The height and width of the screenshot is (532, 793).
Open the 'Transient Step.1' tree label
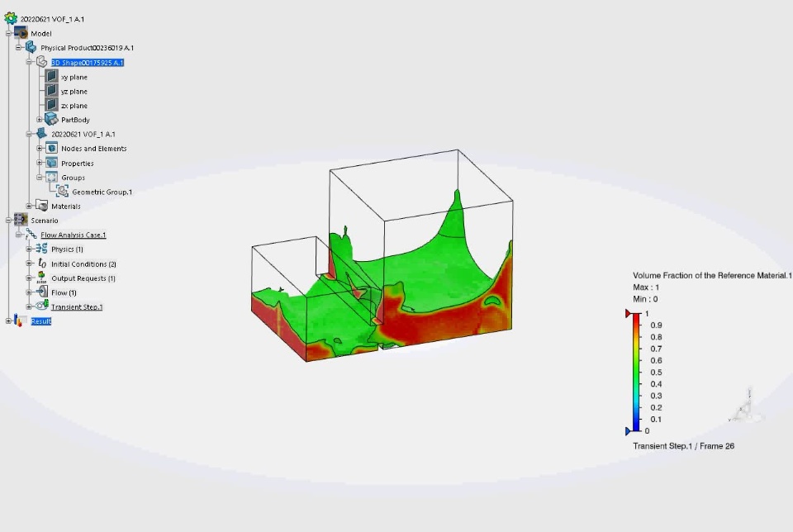coord(77,307)
